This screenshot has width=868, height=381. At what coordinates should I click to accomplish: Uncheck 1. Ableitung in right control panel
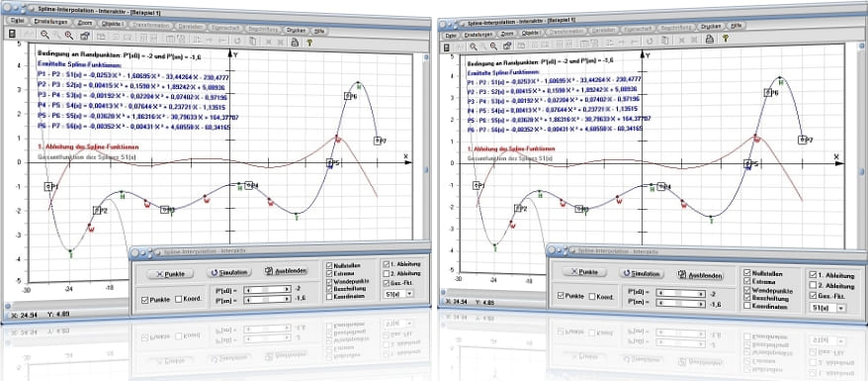click(813, 275)
